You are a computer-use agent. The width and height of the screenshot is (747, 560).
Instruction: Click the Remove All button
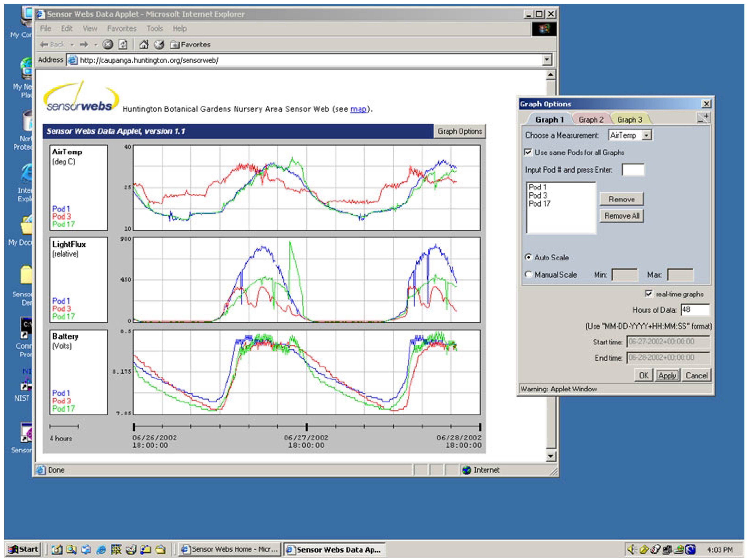point(621,216)
